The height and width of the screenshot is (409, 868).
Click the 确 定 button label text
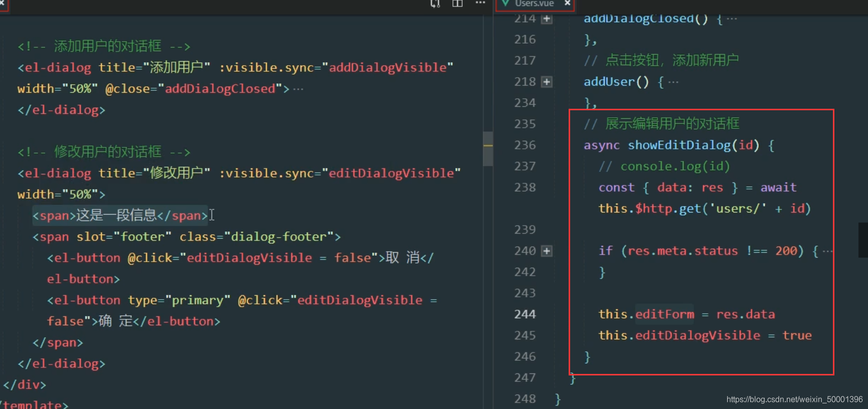point(115,321)
